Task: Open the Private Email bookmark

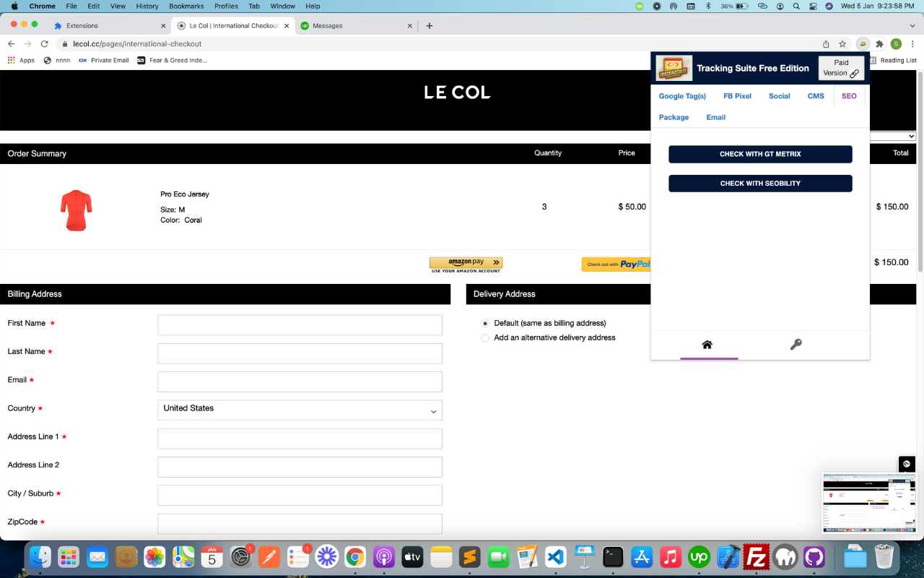Action: point(103,60)
